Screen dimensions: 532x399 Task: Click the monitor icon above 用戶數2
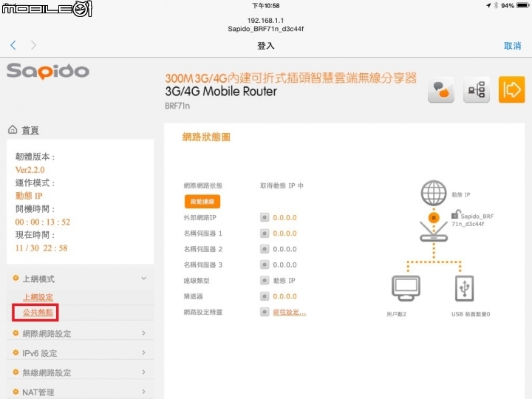(406, 288)
